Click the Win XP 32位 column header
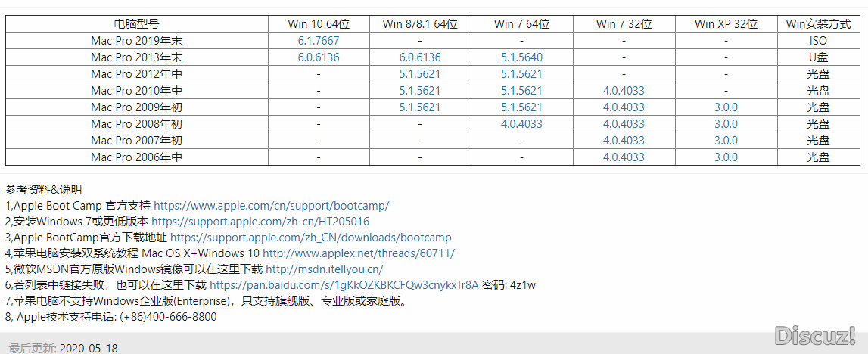Viewport: 868px width, 354px height. pos(726,24)
